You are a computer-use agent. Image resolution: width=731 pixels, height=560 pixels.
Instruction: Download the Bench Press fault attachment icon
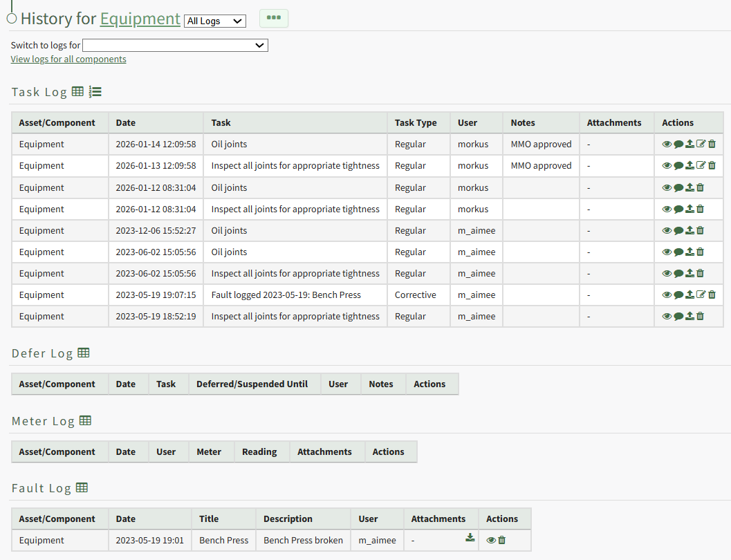click(x=470, y=538)
